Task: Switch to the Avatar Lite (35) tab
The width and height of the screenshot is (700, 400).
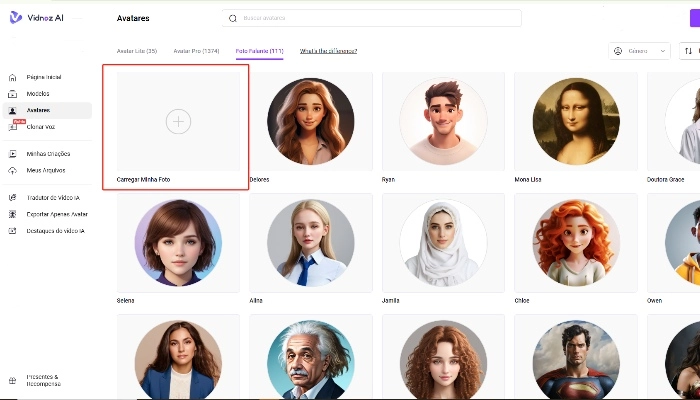Action: pos(137,51)
